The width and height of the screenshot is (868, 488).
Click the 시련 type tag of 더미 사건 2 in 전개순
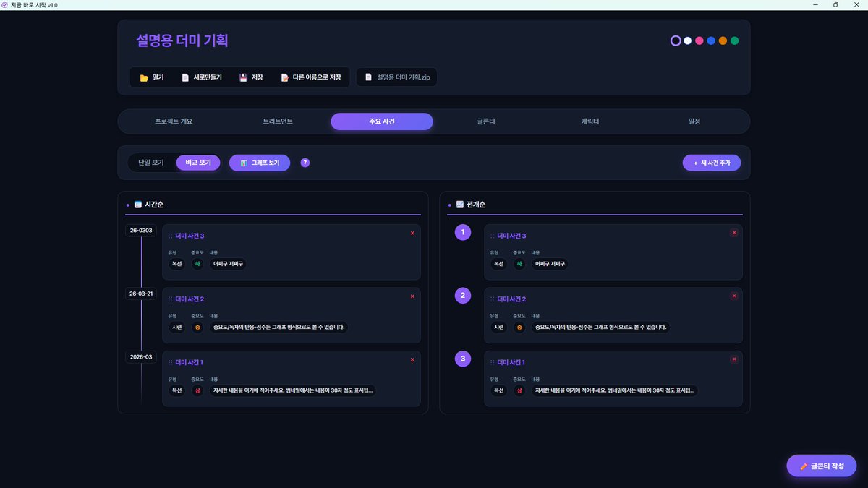(x=498, y=327)
